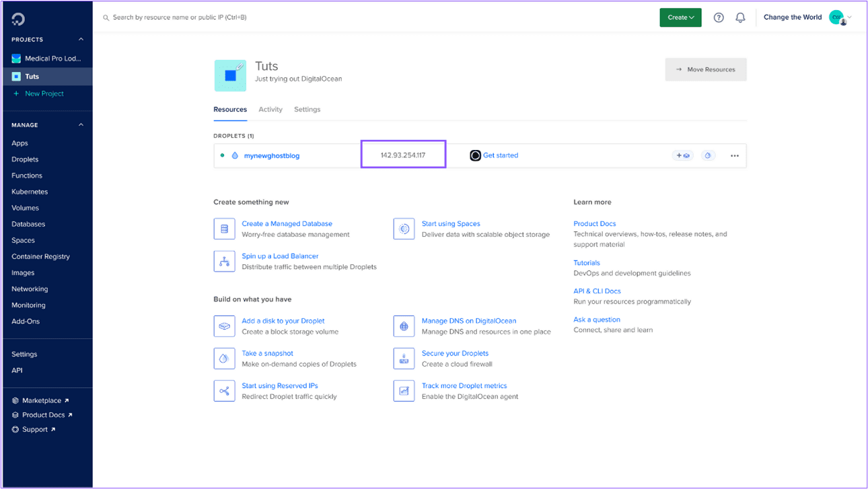Click the Droplet metrics chart icon

click(x=404, y=391)
